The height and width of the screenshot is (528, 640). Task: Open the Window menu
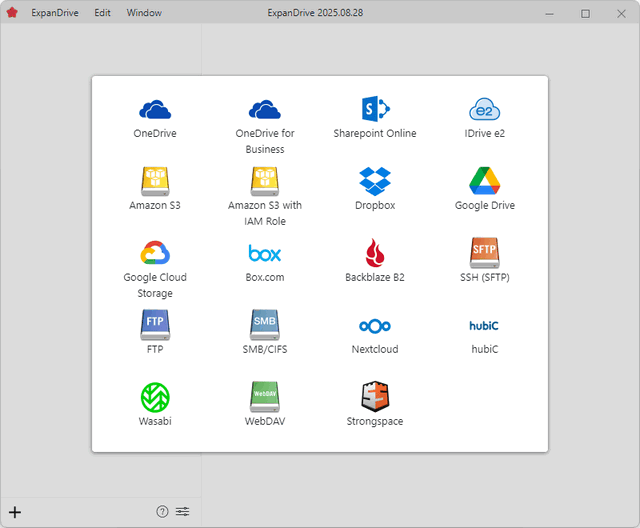144,13
